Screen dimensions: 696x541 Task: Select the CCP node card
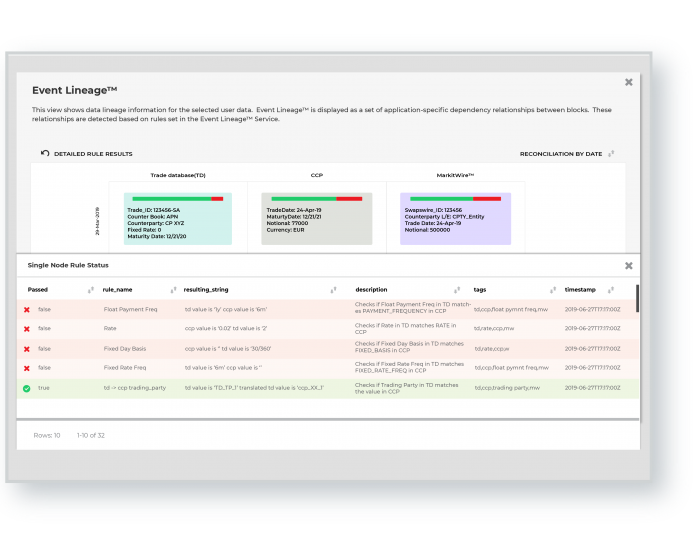click(x=316, y=220)
